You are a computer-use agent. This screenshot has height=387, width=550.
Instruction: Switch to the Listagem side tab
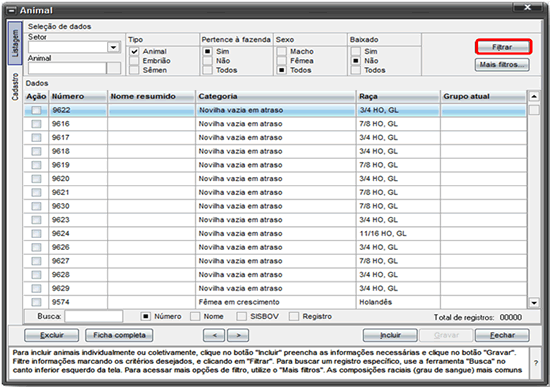(x=15, y=43)
